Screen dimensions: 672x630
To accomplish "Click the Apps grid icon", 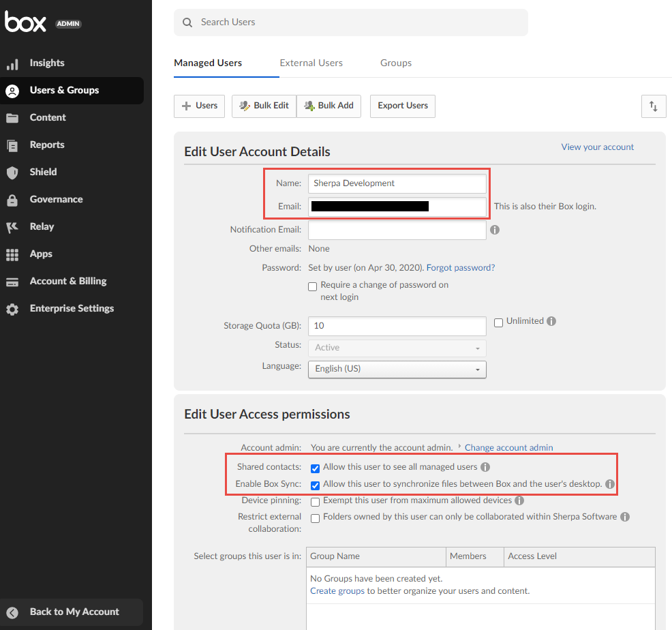I will pos(12,254).
